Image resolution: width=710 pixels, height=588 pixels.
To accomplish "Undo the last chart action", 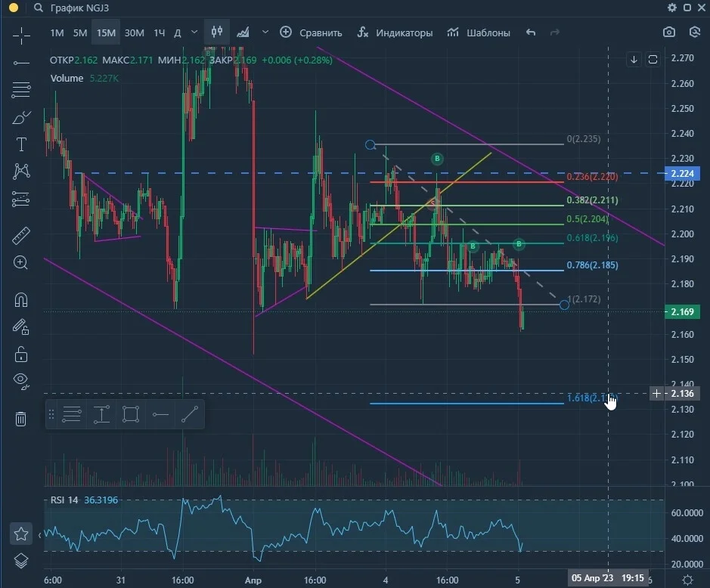I will point(531,32).
